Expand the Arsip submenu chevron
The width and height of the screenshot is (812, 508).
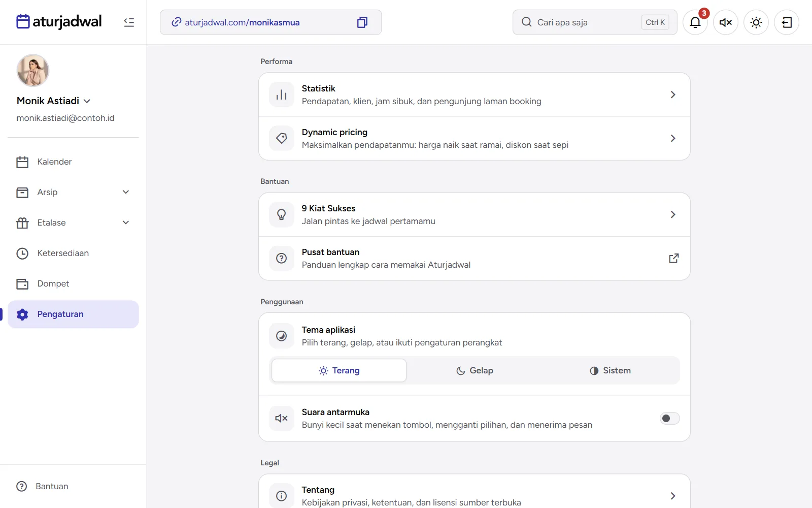(126, 192)
